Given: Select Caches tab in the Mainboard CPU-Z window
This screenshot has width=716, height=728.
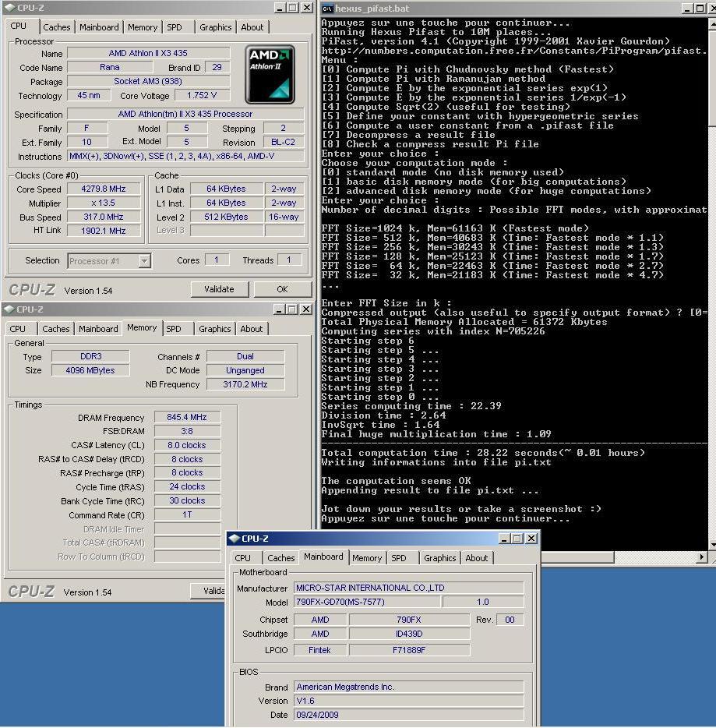Looking at the screenshot, I should pyautogui.click(x=280, y=557).
